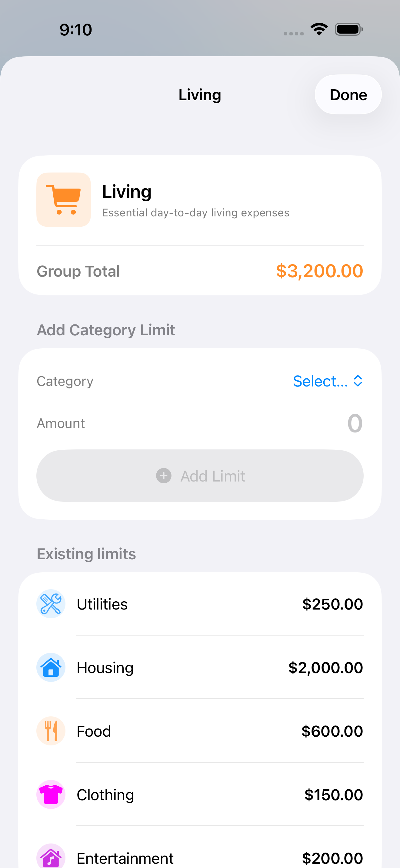Tap the Group Total amount $3,200.00
This screenshot has width=400, height=868.
tap(319, 271)
